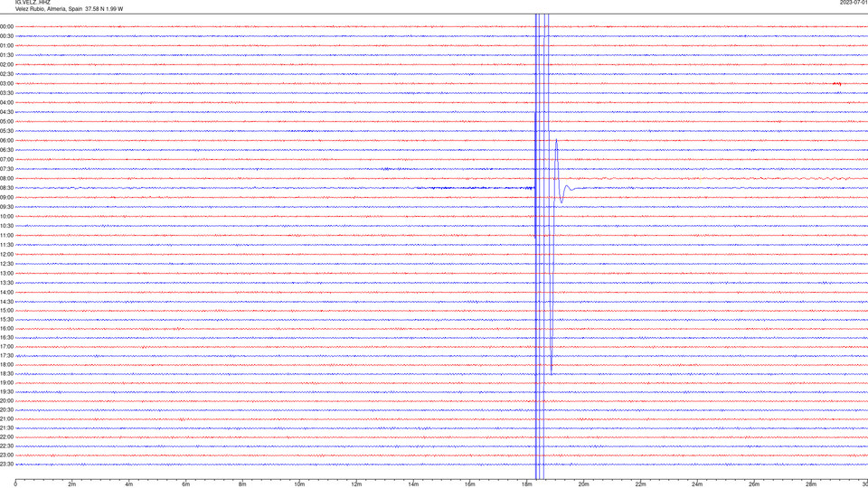
Task: Select the 23:30 time label
Action: coord(6,465)
